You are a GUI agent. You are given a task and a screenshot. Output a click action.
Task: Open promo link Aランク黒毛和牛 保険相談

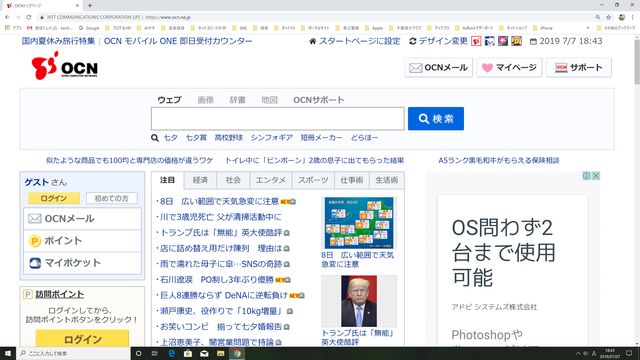[499, 160]
